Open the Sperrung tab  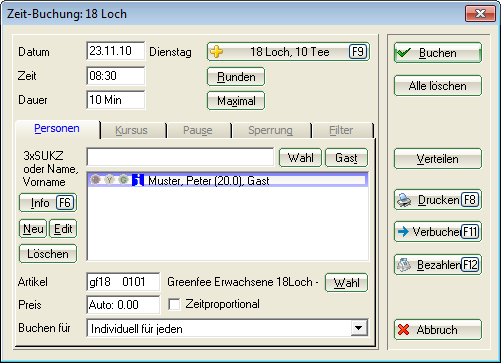point(270,130)
